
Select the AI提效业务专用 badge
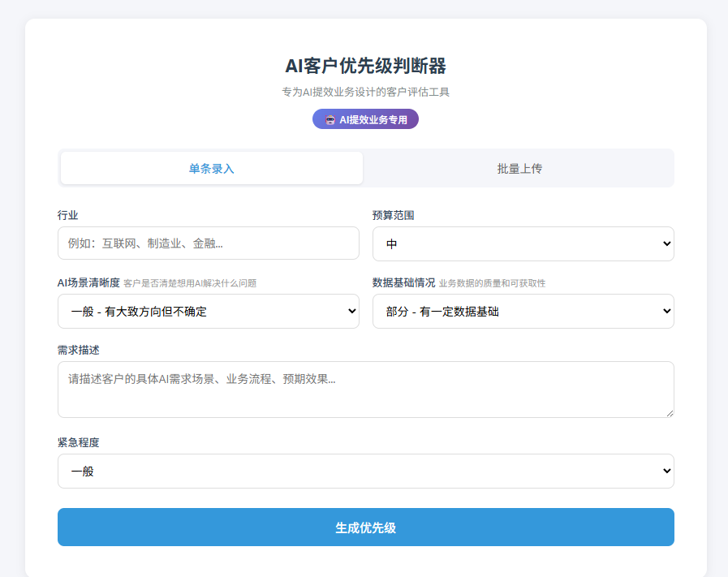(365, 118)
